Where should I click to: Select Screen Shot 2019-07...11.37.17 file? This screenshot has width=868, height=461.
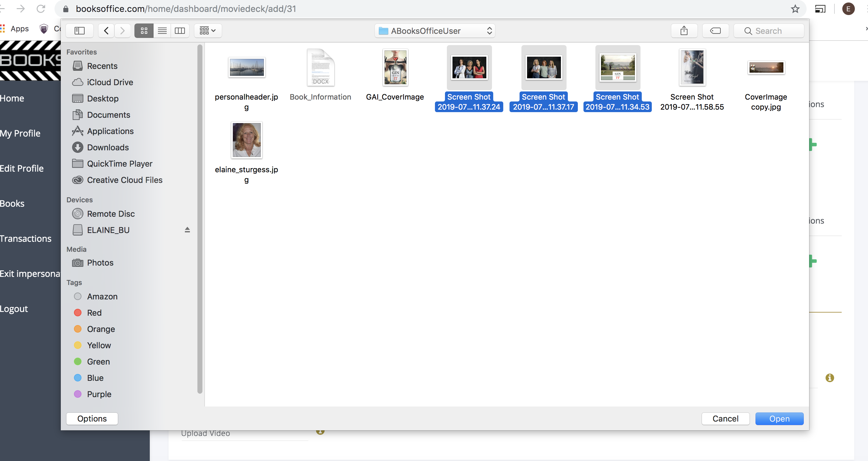click(x=543, y=68)
